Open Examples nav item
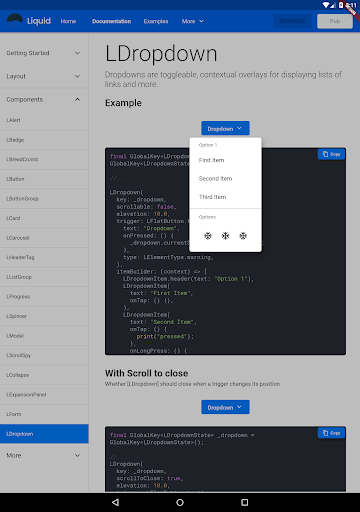 tap(156, 21)
